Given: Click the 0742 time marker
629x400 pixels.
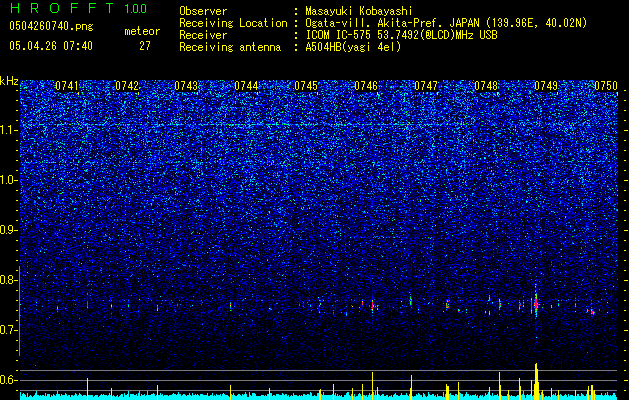Looking at the screenshot, I should tap(127, 86).
